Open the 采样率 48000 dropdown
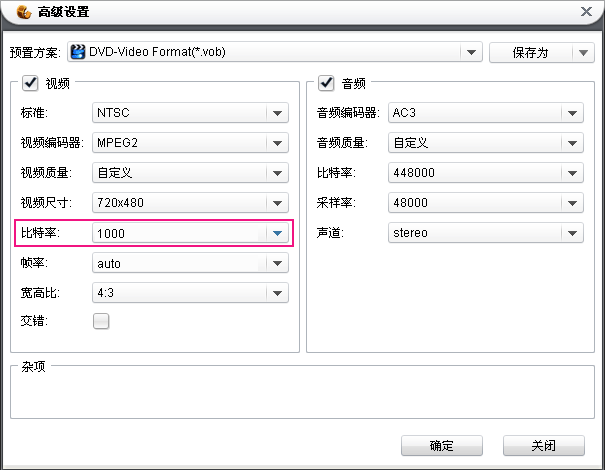 pyautogui.click(x=571, y=203)
